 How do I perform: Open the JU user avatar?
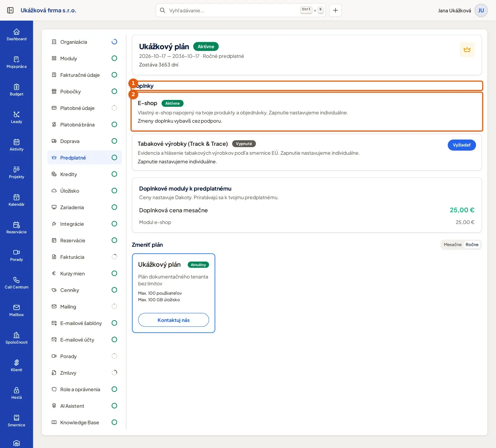click(x=481, y=11)
